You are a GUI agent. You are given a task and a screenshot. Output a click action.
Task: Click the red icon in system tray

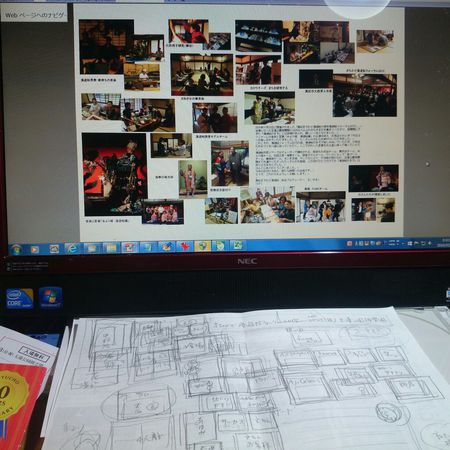coord(349,244)
